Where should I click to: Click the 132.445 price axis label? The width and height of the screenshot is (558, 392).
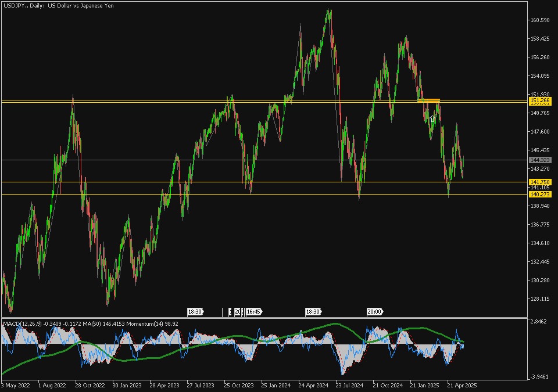[x=540, y=262]
